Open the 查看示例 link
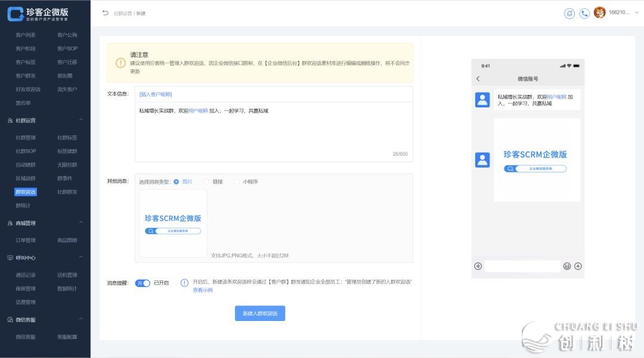The width and height of the screenshot is (644, 358). point(202,290)
